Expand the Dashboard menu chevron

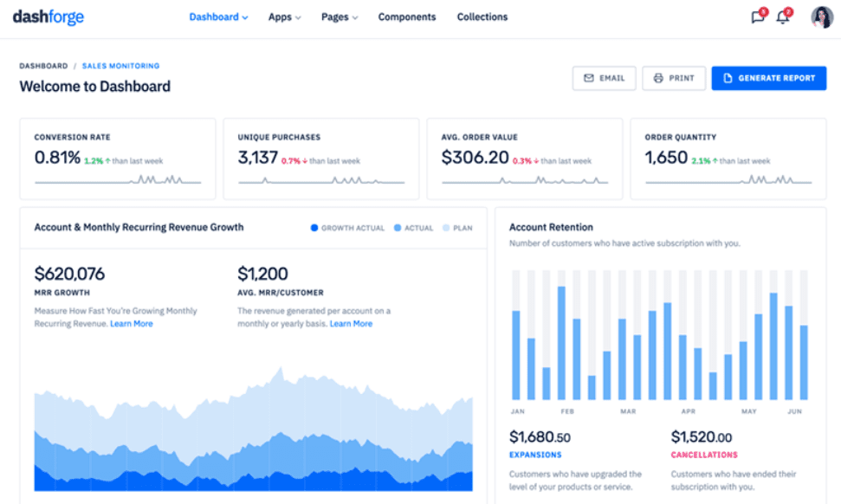pos(245,17)
